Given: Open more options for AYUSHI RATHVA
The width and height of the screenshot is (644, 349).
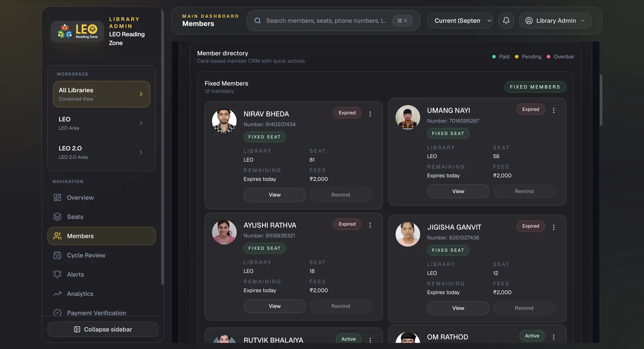Looking at the screenshot, I should (x=370, y=226).
